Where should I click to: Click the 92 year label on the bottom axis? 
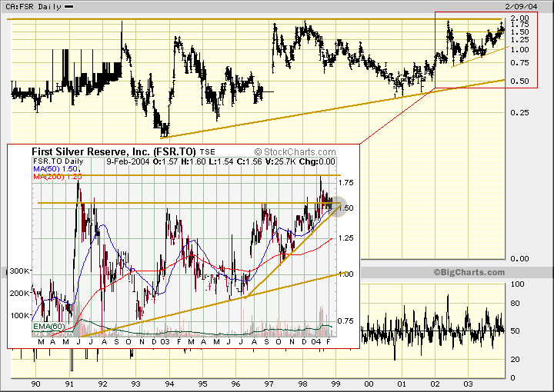coord(102,384)
